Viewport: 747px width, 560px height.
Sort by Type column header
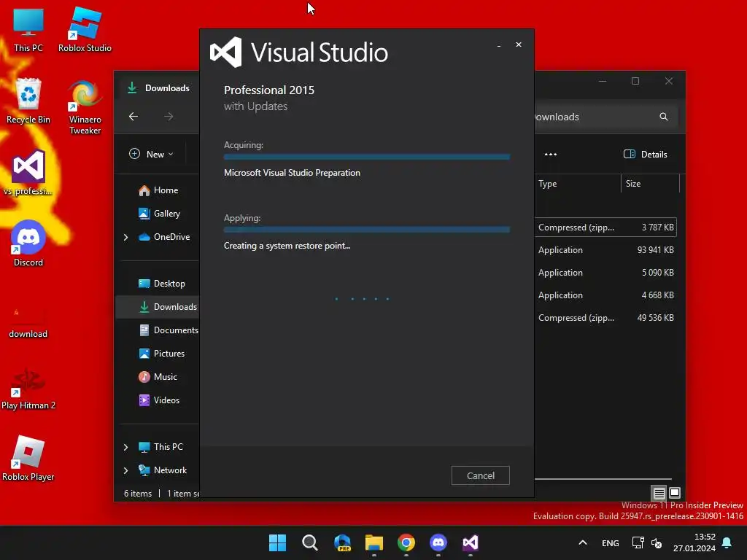[x=578, y=183]
